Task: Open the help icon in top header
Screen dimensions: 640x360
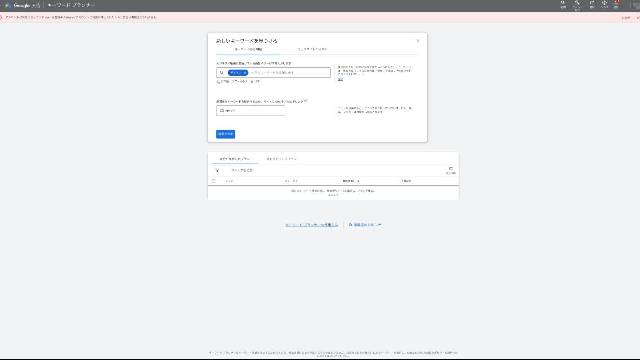Action: coord(604,4)
